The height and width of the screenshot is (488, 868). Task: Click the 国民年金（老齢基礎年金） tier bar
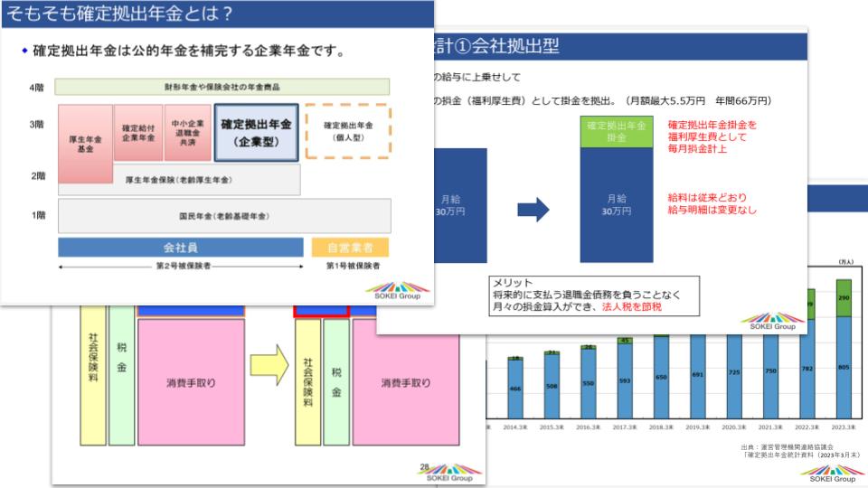[224, 216]
